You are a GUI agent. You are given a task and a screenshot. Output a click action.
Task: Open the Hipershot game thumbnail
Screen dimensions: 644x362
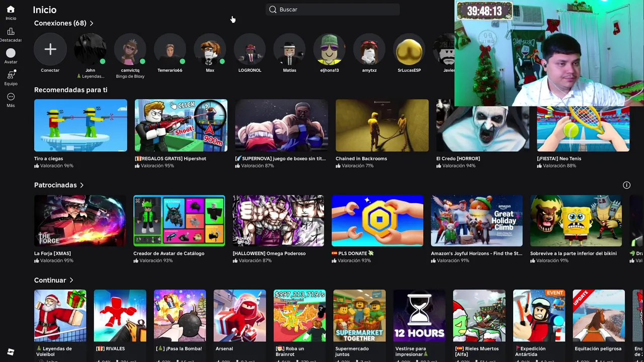tap(181, 125)
